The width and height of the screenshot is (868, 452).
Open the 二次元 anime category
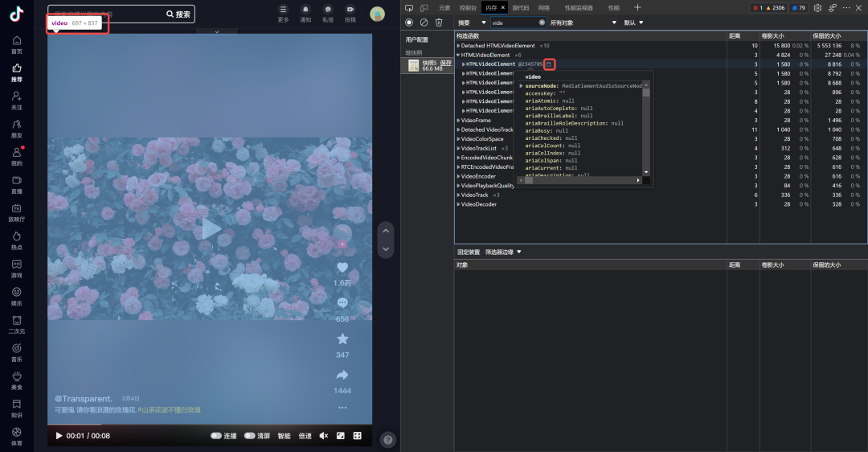coord(17,325)
